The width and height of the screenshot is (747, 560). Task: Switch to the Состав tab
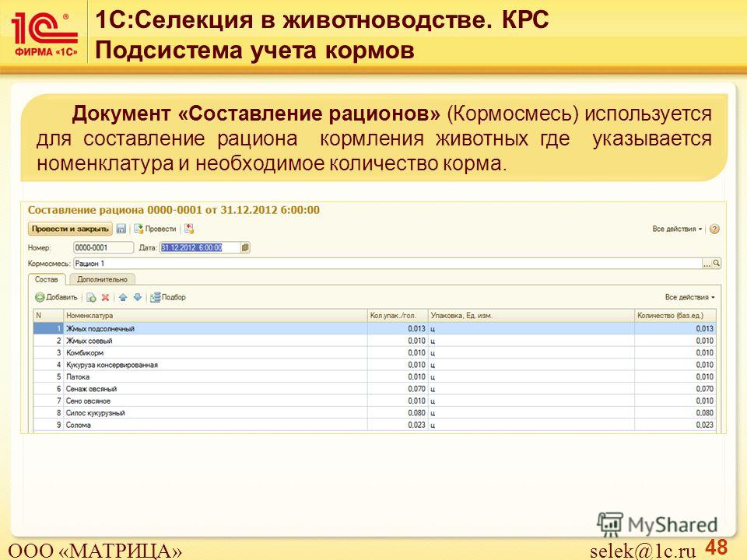[47, 279]
